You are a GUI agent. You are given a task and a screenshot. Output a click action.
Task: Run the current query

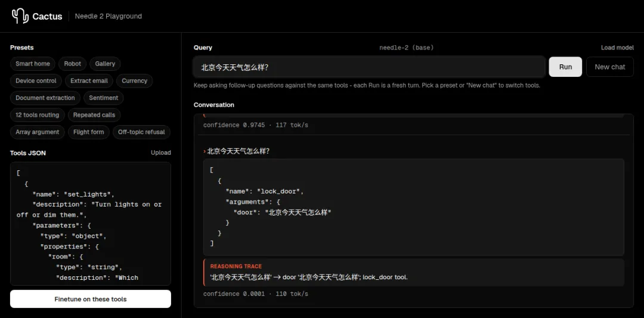pos(565,67)
